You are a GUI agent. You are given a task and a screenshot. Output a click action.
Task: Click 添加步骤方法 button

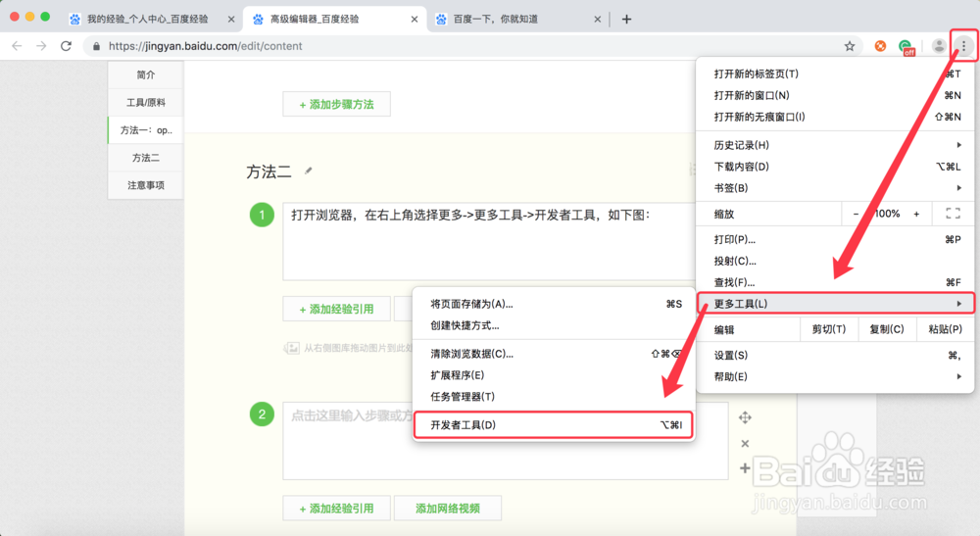tap(336, 104)
